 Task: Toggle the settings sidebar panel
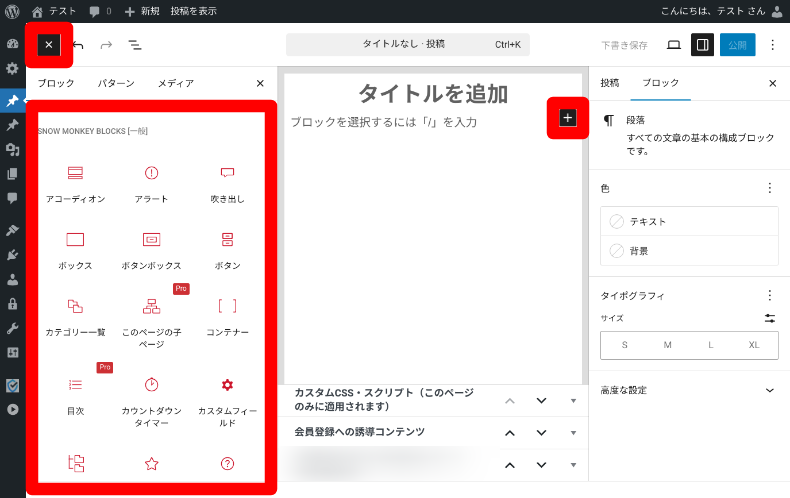click(x=702, y=45)
